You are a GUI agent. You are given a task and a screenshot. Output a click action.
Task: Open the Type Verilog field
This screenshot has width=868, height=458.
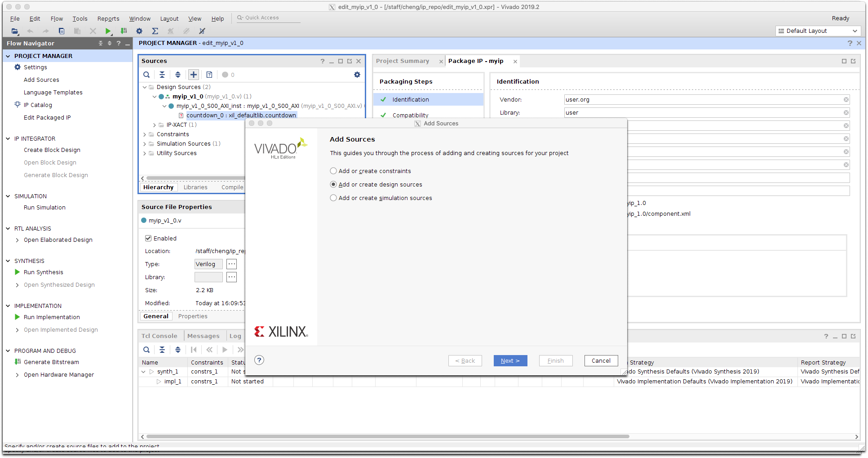[x=208, y=264]
